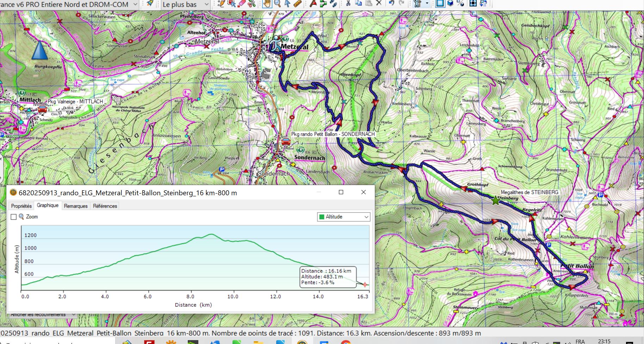Click the FRA language indicator in taskbar
The height and width of the screenshot is (344, 644).
point(580,341)
